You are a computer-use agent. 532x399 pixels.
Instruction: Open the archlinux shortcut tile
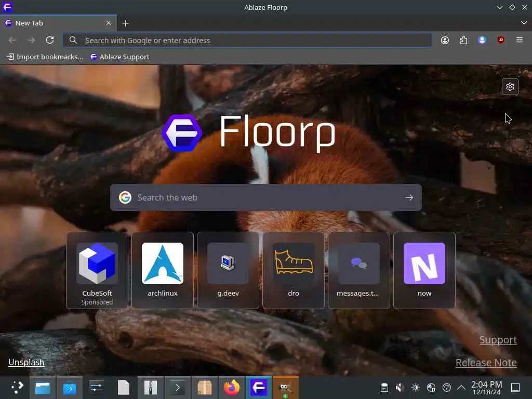pos(163,270)
